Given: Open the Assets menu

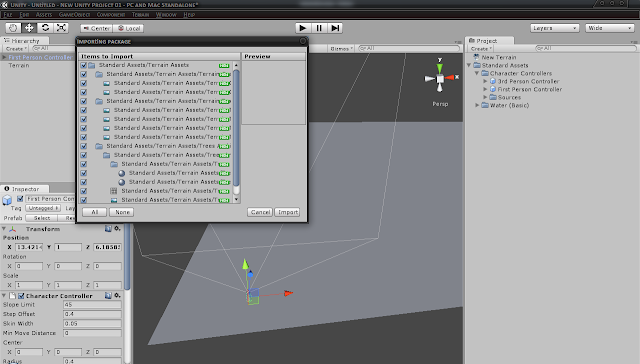Looking at the screenshot, I should point(44,15).
